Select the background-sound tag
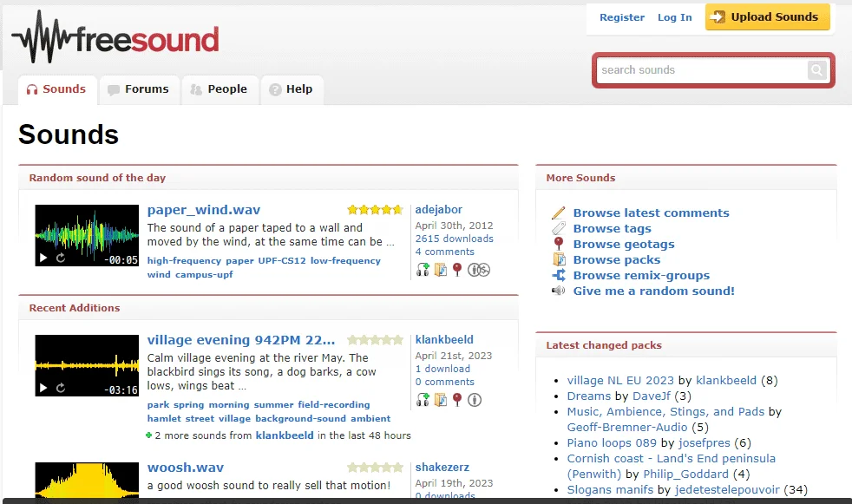Image resolution: width=852 pixels, height=504 pixels. point(300,419)
